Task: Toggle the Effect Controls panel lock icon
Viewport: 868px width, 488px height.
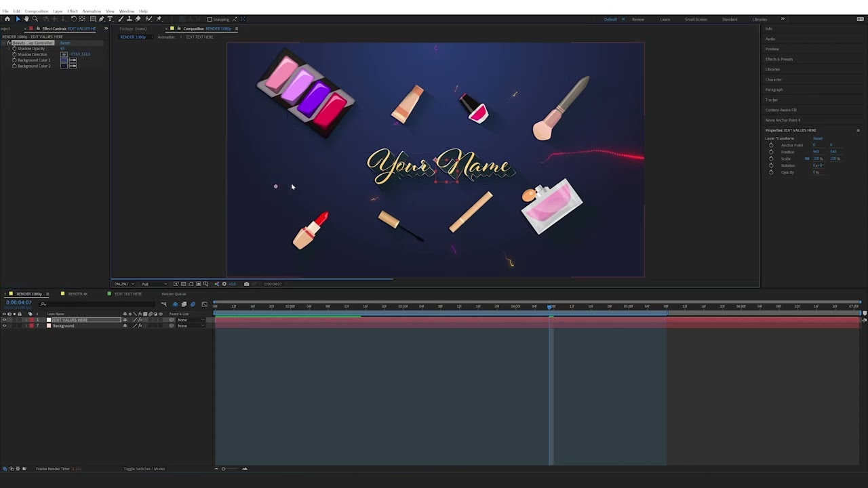Action: (x=38, y=28)
